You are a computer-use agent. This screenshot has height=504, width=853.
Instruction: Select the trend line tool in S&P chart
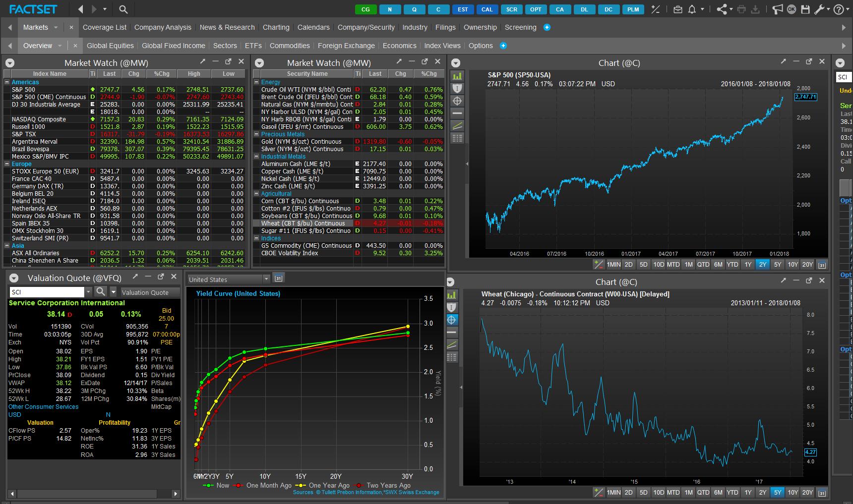click(457, 126)
